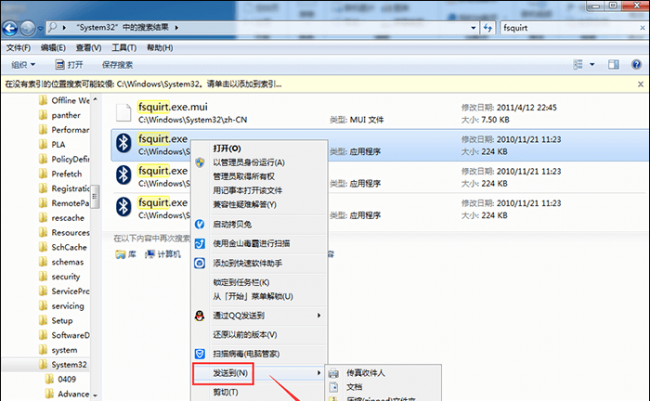The width and height of the screenshot is (650, 401).
Task: Select the panther folder
Action: [66, 115]
